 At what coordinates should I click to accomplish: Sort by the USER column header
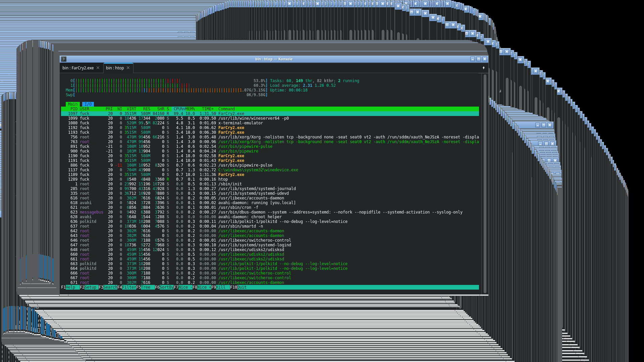coord(85,109)
